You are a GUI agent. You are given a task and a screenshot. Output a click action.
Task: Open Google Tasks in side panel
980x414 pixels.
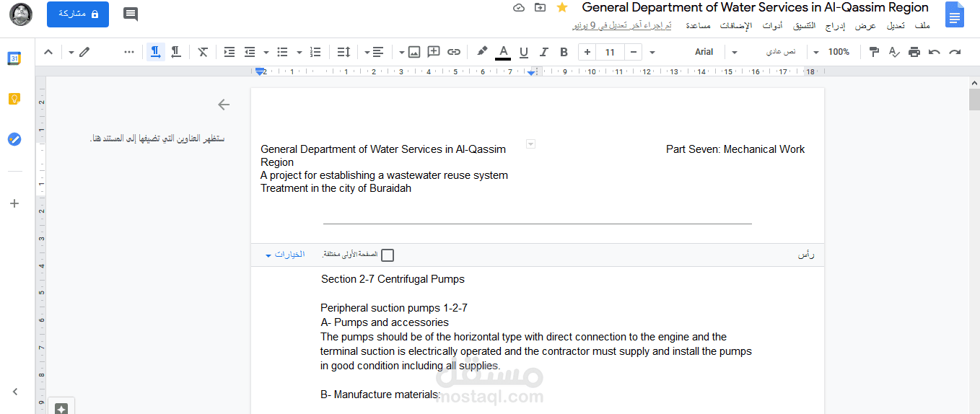tap(14, 139)
